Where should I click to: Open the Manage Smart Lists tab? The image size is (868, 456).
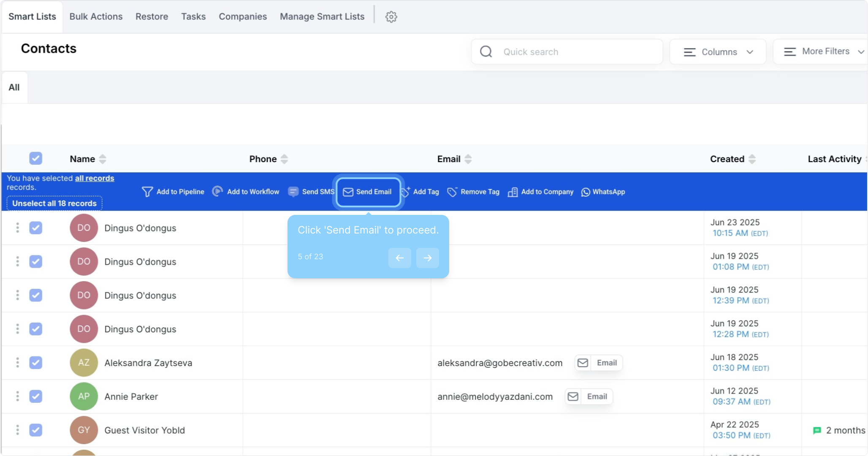[322, 16]
